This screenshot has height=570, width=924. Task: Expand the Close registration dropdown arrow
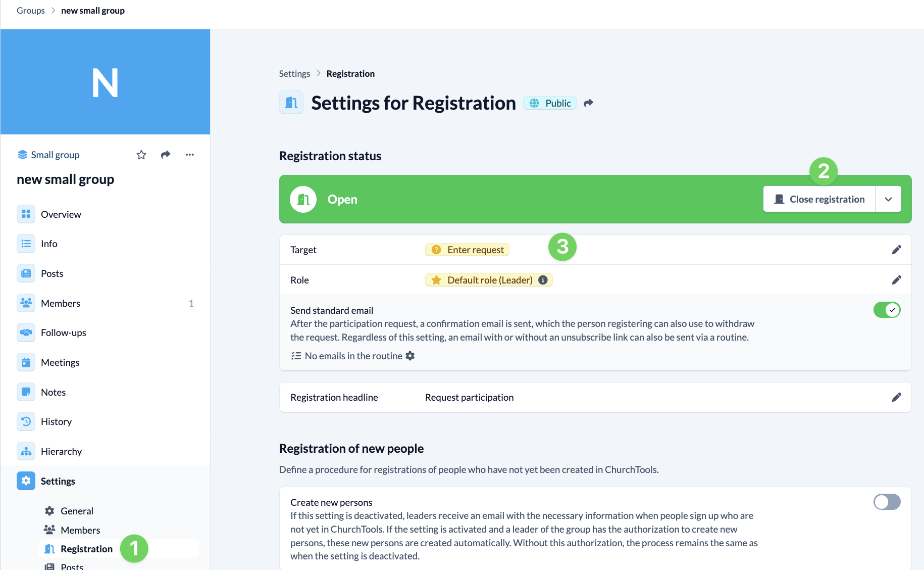click(x=888, y=199)
